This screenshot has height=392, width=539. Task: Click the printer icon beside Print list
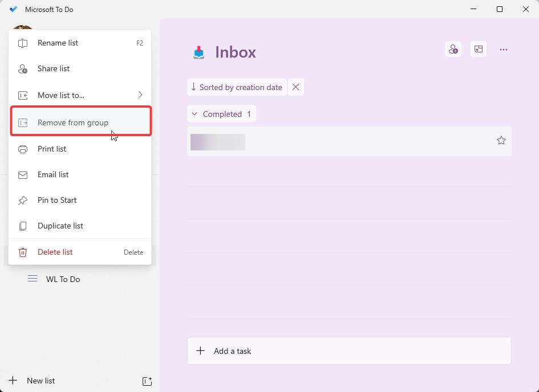tap(23, 149)
